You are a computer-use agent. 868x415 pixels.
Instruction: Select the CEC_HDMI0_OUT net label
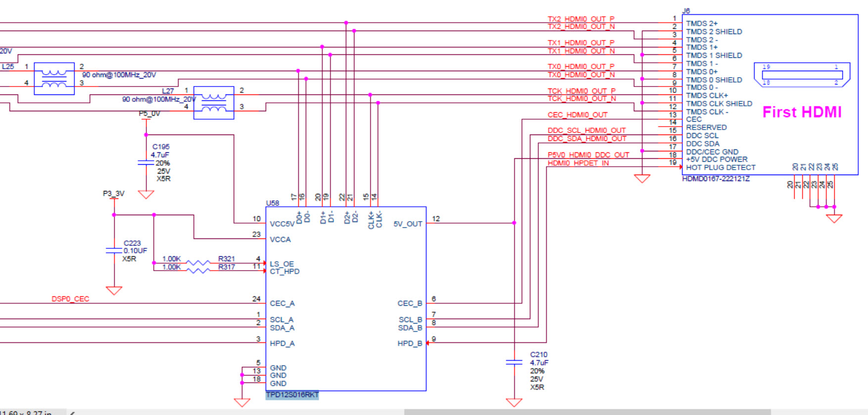[x=578, y=115]
